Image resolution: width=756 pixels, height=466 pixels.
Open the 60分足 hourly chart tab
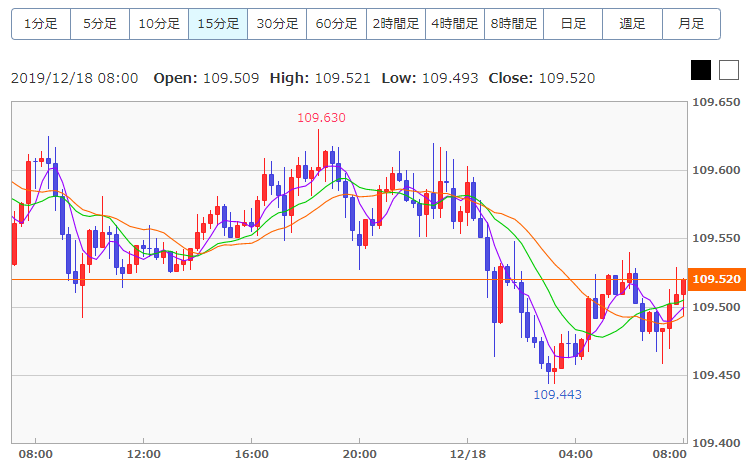pyautogui.click(x=337, y=24)
